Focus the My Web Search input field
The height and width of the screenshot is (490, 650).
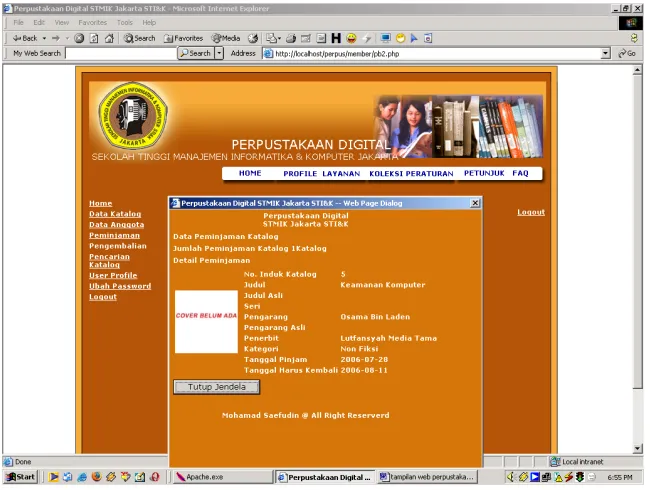[x=121, y=53]
